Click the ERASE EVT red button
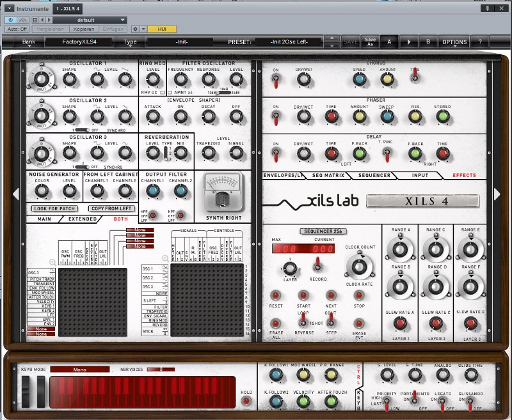Viewport: 512px width, 420px height. (359, 323)
